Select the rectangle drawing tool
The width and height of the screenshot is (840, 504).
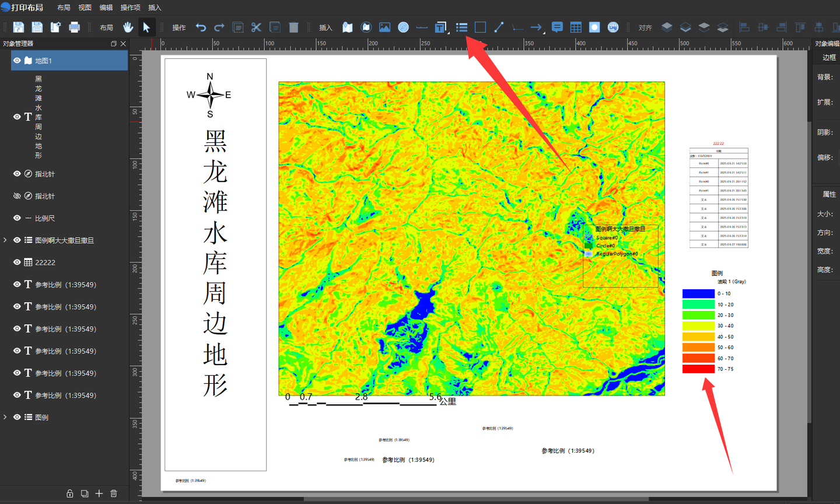(480, 27)
